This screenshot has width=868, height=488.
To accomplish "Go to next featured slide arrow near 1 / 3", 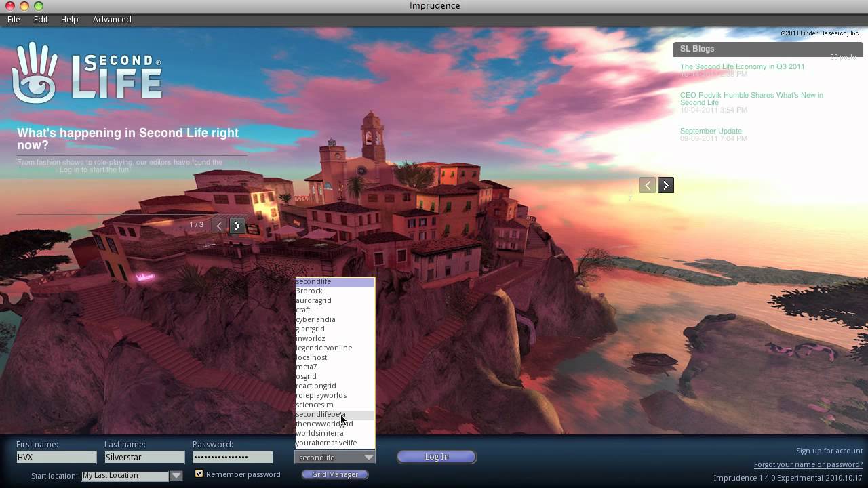I will click(237, 226).
